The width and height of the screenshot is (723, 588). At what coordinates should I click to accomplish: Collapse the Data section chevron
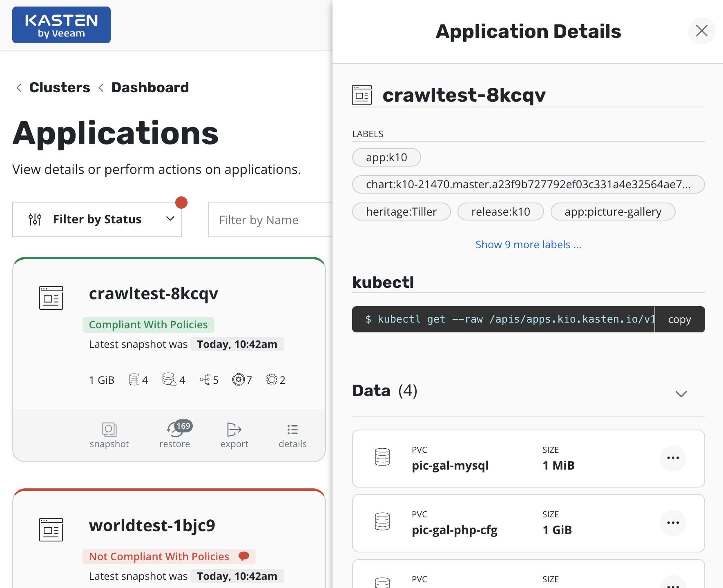click(x=681, y=394)
